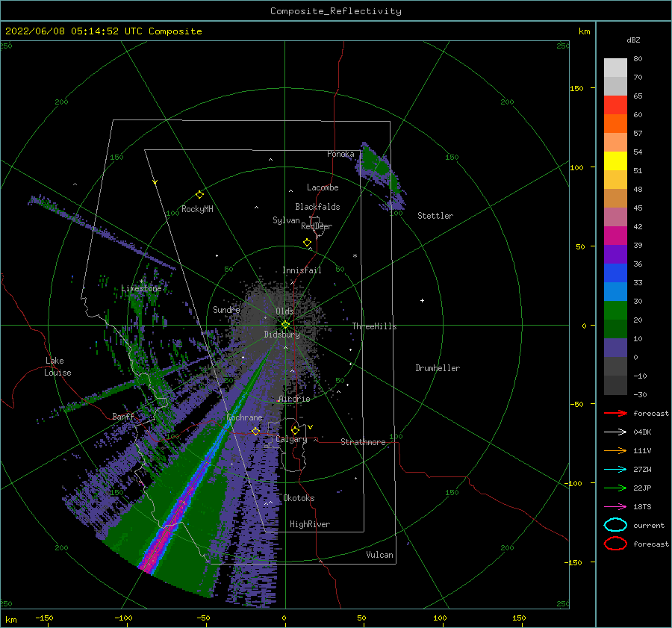Image resolution: width=672 pixels, height=628 pixels.
Task: Select the light gray 70-80 dBZ swatch
Action: click(x=615, y=68)
